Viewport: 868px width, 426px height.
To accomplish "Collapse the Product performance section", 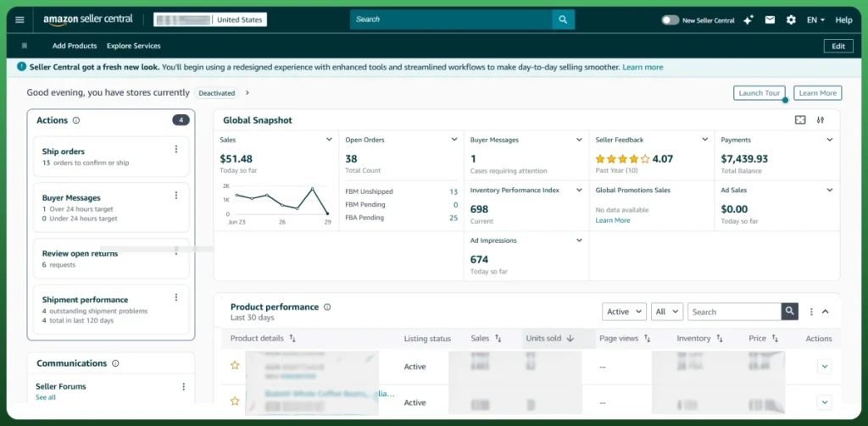I will click(825, 312).
